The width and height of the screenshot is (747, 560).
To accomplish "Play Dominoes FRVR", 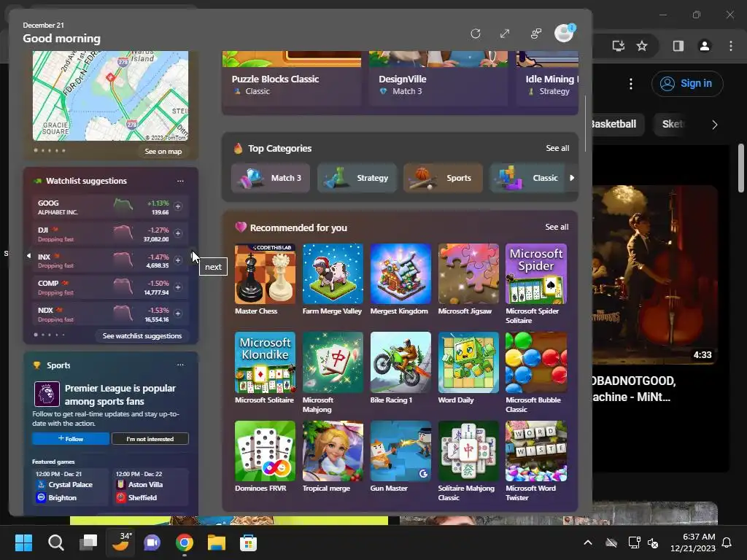I will click(265, 456).
